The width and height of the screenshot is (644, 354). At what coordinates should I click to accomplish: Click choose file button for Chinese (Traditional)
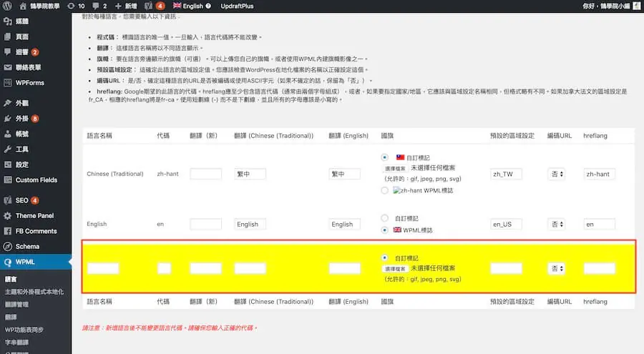click(395, 168)
